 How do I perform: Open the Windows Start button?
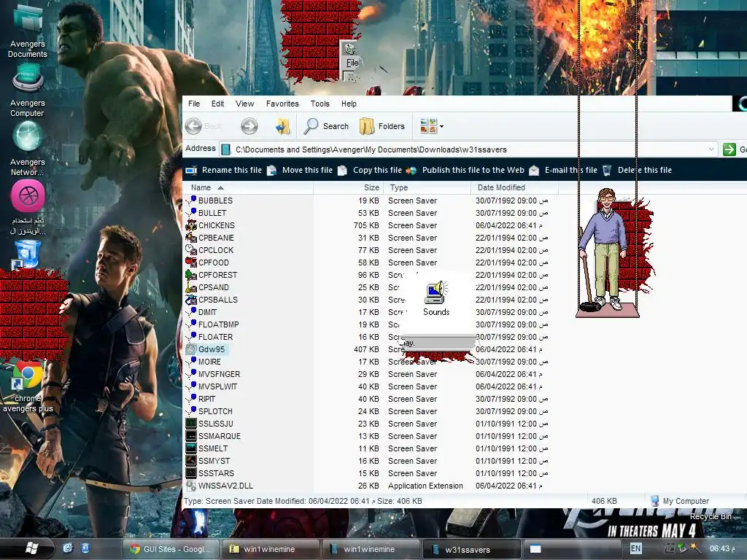[x=31, y=548]
